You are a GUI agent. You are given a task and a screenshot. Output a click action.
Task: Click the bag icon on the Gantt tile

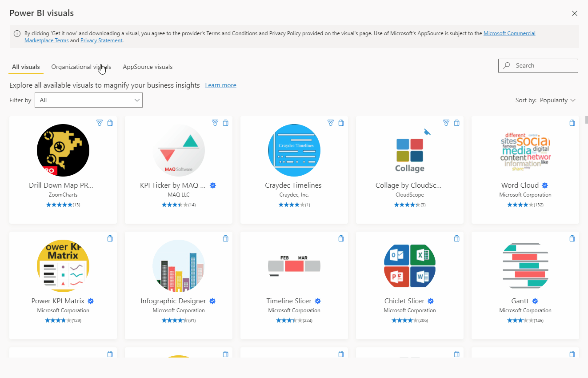[572, 238]
